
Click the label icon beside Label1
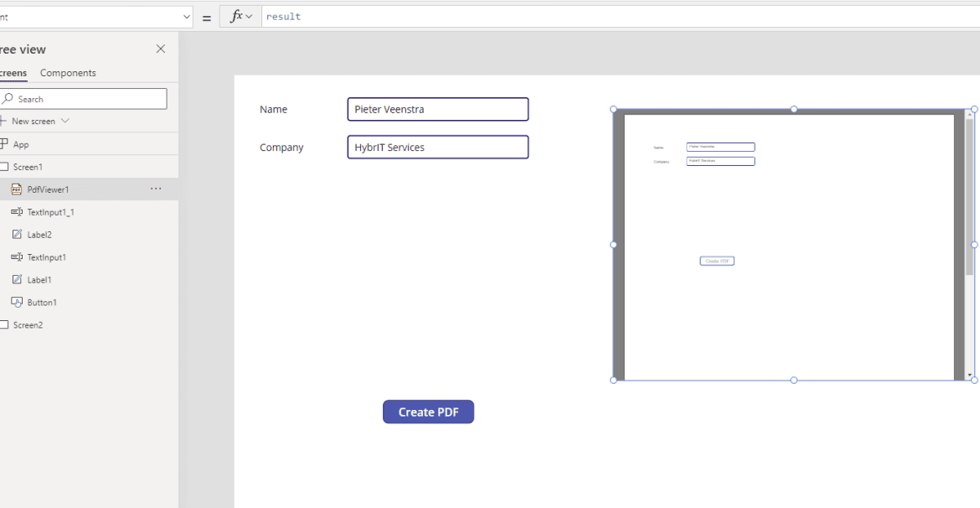click(17, 280)
